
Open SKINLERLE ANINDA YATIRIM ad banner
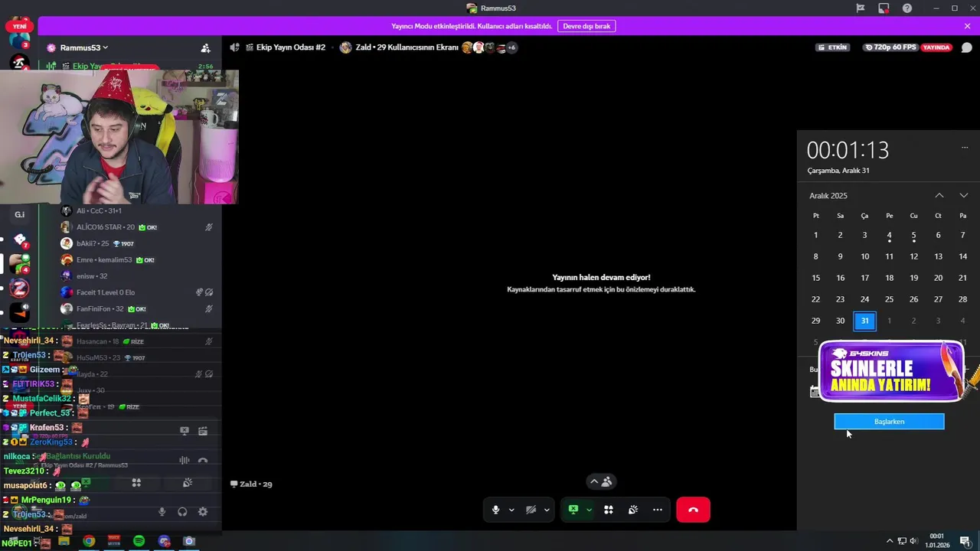coord(891,372)
